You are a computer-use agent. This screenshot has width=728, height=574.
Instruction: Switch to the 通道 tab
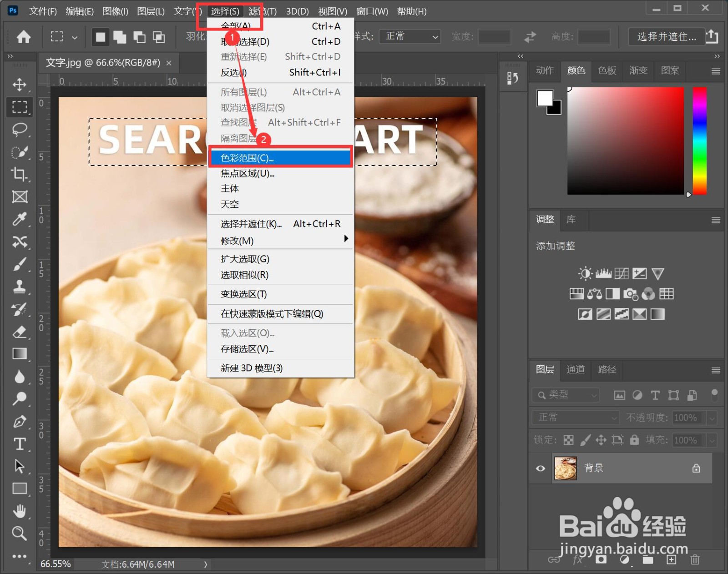pyautogui.click(x=576, y=369)
